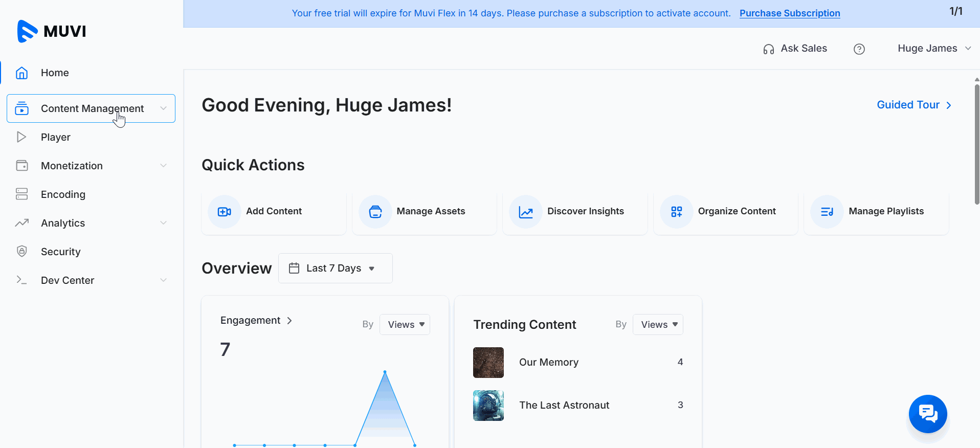Open the Trending Content Views dropdown

click(658, 325)
